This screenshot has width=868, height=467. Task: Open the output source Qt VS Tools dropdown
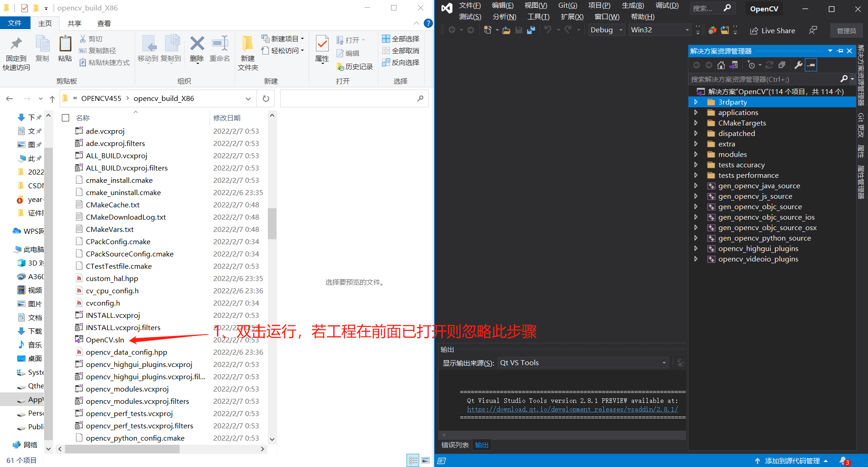[x=583, y=363]
